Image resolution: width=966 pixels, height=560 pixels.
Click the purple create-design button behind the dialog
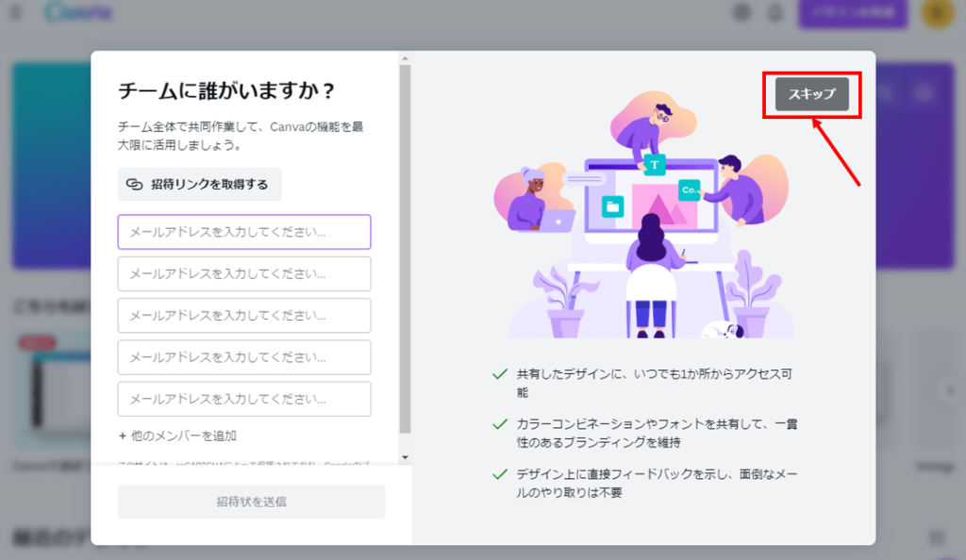coord(853,13)
